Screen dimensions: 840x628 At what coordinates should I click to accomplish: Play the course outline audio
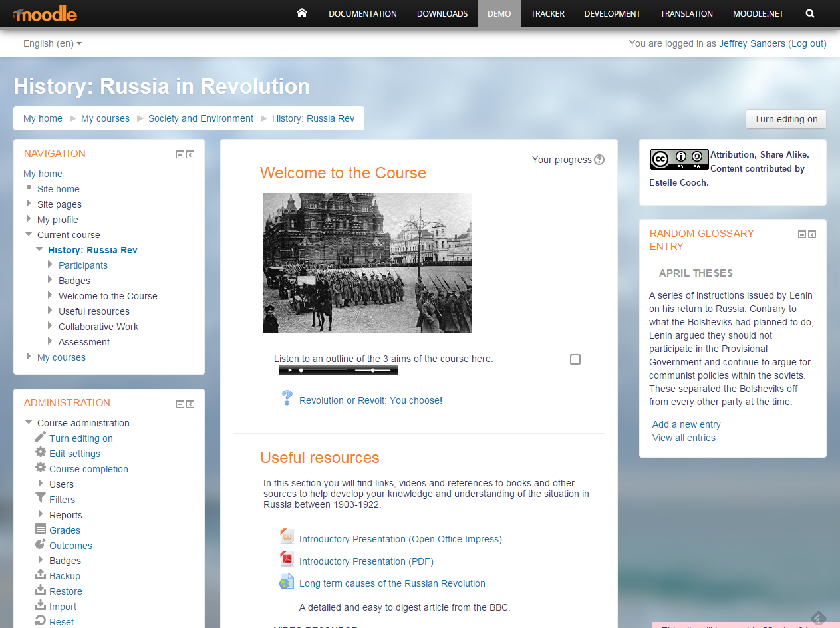(x=289, y=370)
